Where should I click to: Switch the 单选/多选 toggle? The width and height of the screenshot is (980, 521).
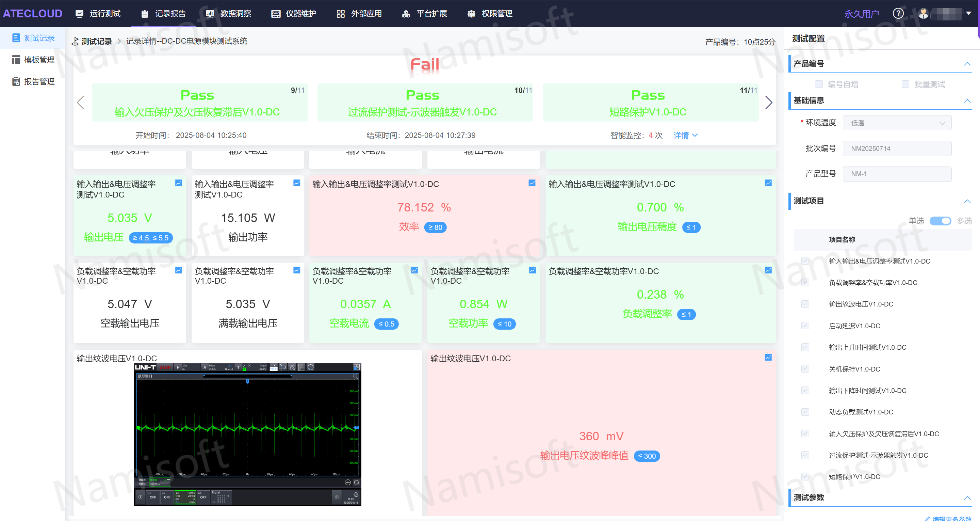pos(940,221)
